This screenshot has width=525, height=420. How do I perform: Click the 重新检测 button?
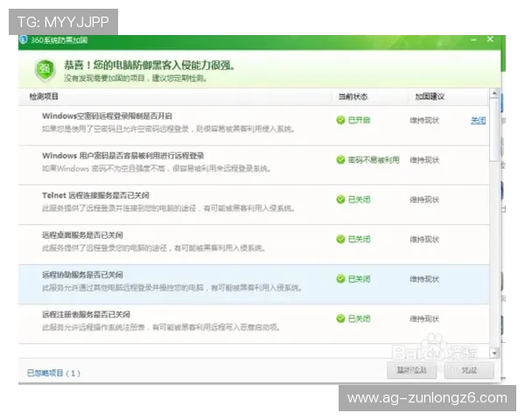click(x=411, y=370)
